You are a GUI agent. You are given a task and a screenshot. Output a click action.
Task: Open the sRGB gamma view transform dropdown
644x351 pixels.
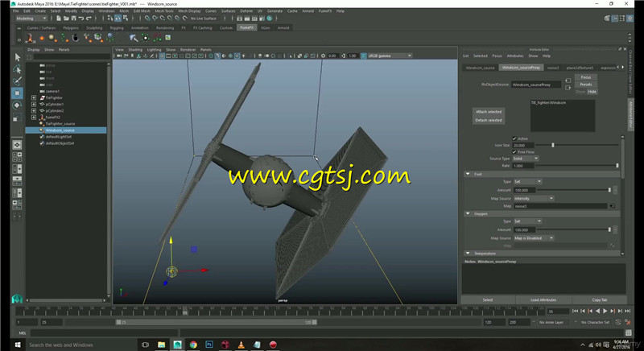(x=390, y=56)
